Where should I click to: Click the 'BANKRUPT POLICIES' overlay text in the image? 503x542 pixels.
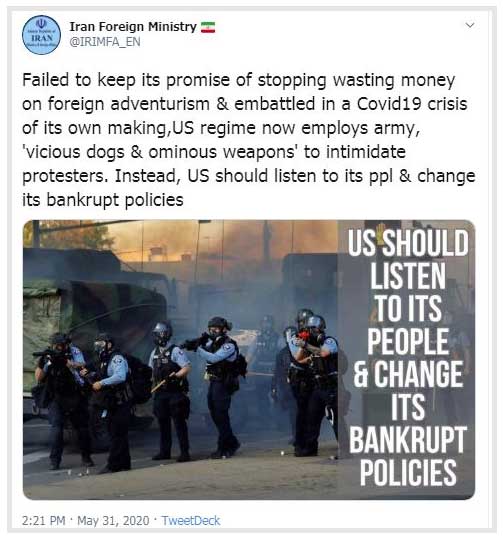[408, 456]
